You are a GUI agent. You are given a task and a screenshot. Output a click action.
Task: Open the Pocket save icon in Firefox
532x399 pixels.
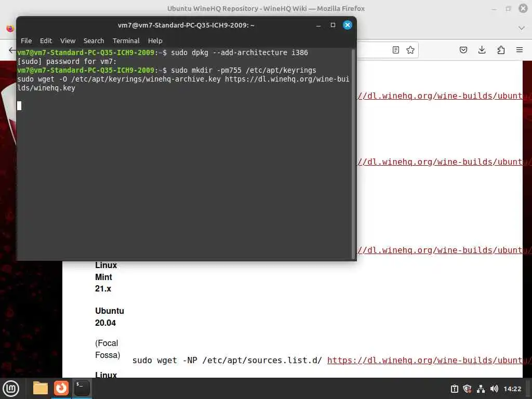click(x=463, y=50)
